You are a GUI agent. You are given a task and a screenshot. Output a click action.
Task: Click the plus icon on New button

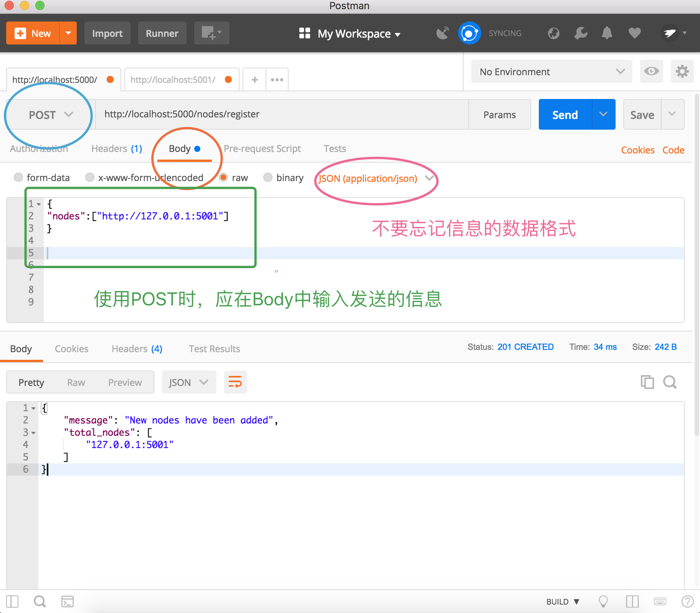20,33
